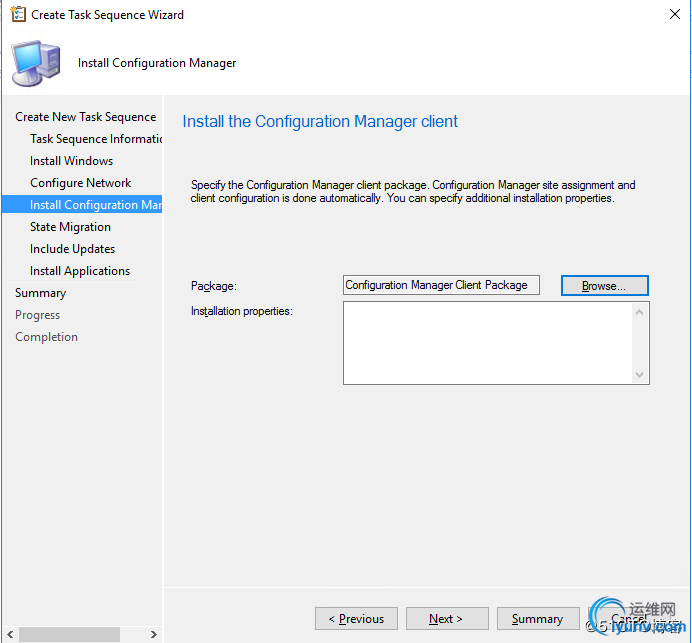Click left arrow of navigation horizontal scrollbar
Viewport: 692px width, 643px height.
coord(10,635)
